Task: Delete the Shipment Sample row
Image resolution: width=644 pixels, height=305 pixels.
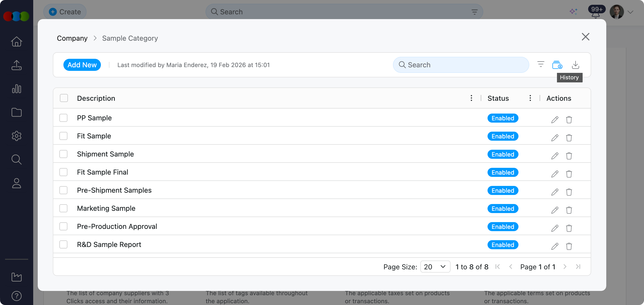Action: (x=569, y=156)
